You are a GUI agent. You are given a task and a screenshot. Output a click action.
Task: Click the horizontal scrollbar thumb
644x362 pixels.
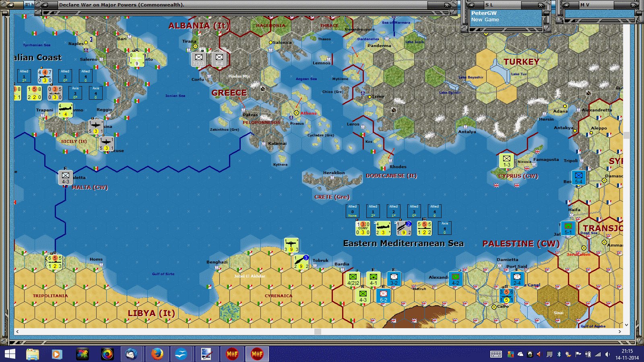pos(318,331)
